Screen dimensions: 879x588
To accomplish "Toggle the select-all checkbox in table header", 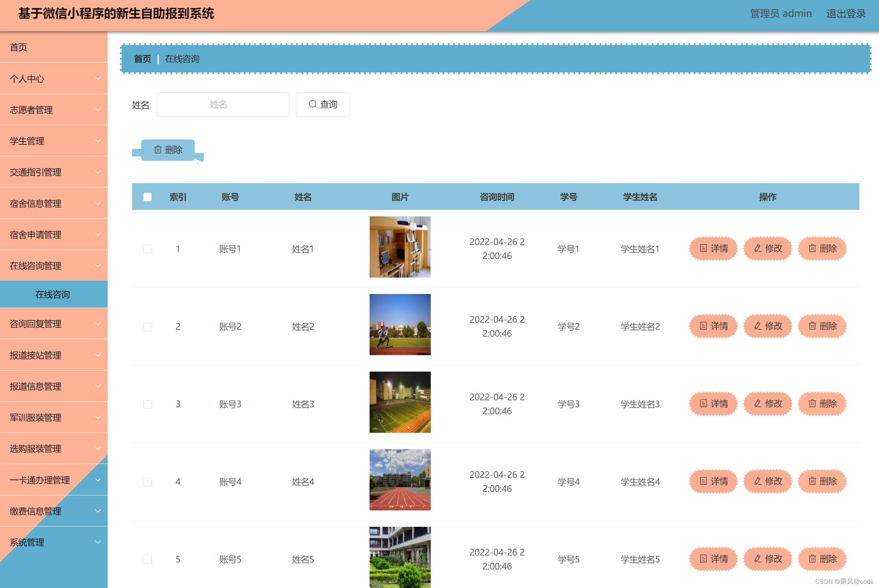I will pos(148,197).
